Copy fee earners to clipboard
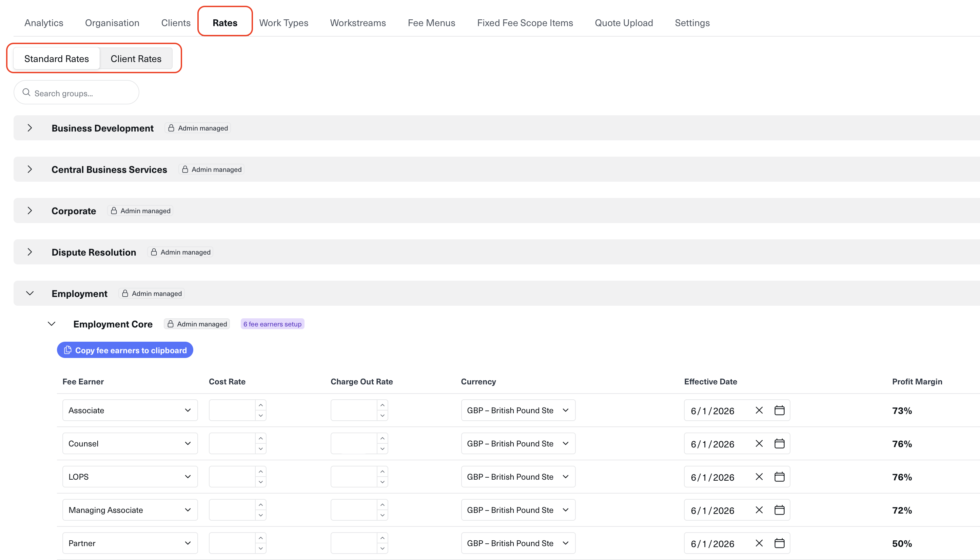 pyautogui.click(x=125, y=350)
